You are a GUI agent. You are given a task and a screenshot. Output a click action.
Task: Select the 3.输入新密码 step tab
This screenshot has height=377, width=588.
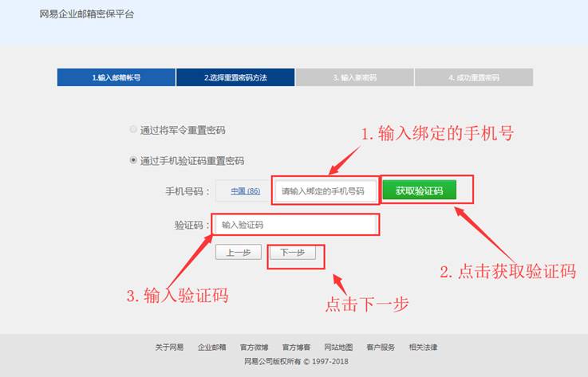(355, 77)
